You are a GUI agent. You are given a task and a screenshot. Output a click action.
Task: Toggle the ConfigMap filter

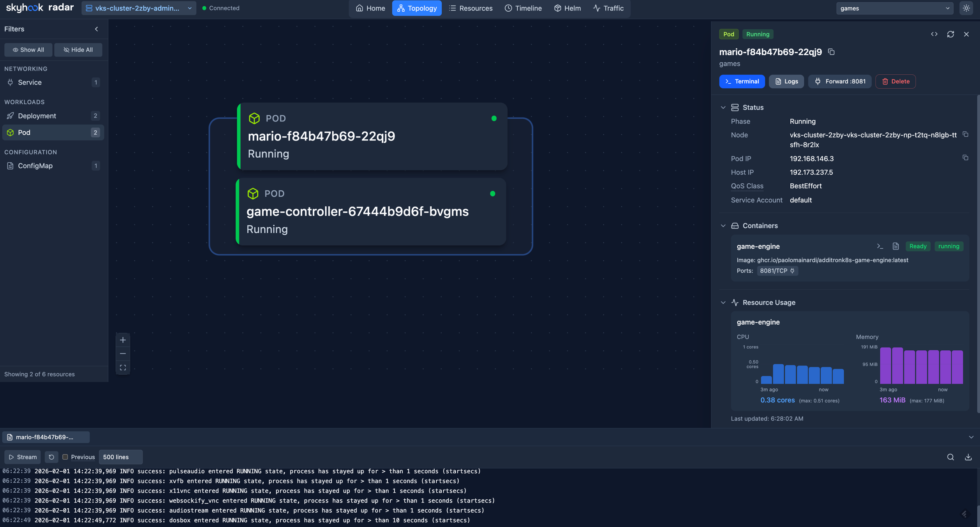tap(53, 166)
